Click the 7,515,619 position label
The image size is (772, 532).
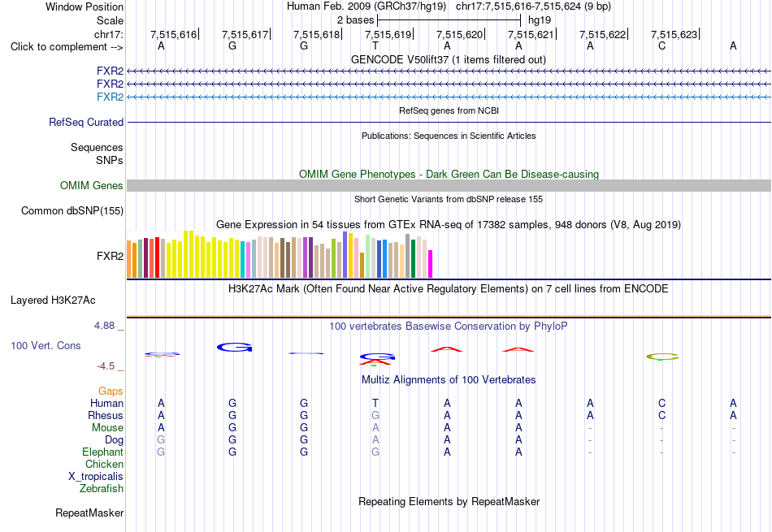(388, 34)
